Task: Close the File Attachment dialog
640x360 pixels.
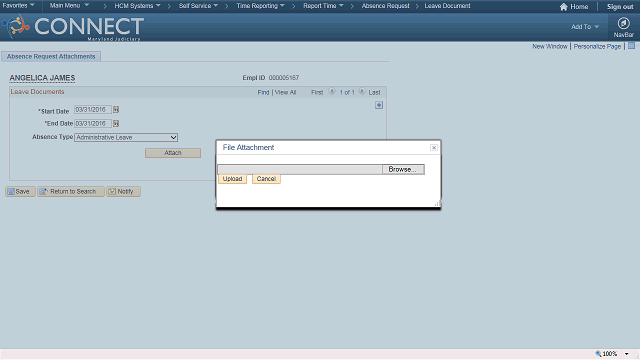Action: coord(434,148)
